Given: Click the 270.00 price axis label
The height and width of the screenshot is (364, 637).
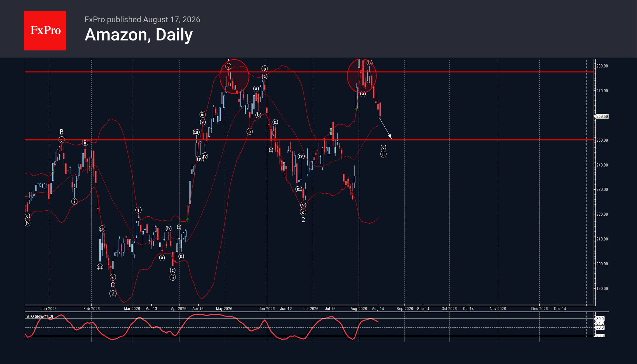Looking at the screenshot, I should point(602,91).
